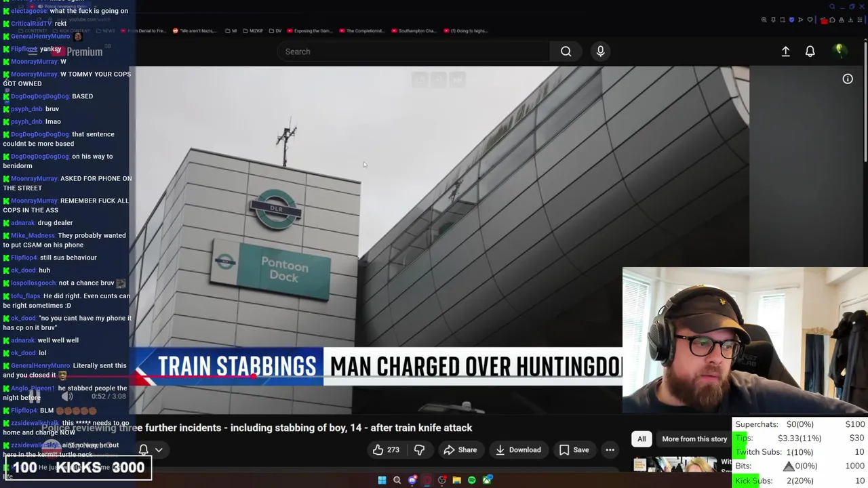Click the browser zoom magnifier toolbar icon
The height and width of the screenshot is (488, 868).
pyautogui.click(x=764, y=20)
